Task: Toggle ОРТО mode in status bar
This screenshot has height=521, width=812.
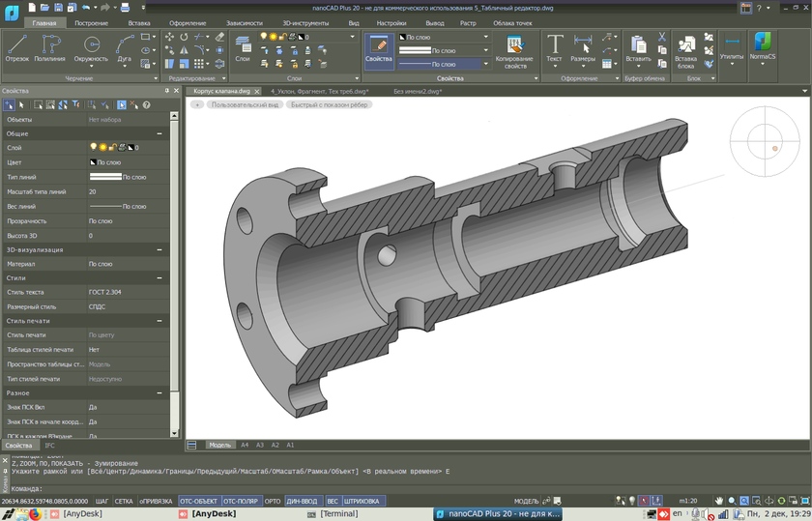Action: click(273, 502)
